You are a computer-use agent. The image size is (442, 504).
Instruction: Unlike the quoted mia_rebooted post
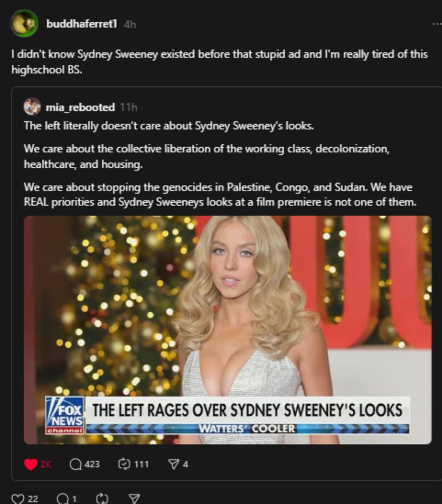point(31,464)
